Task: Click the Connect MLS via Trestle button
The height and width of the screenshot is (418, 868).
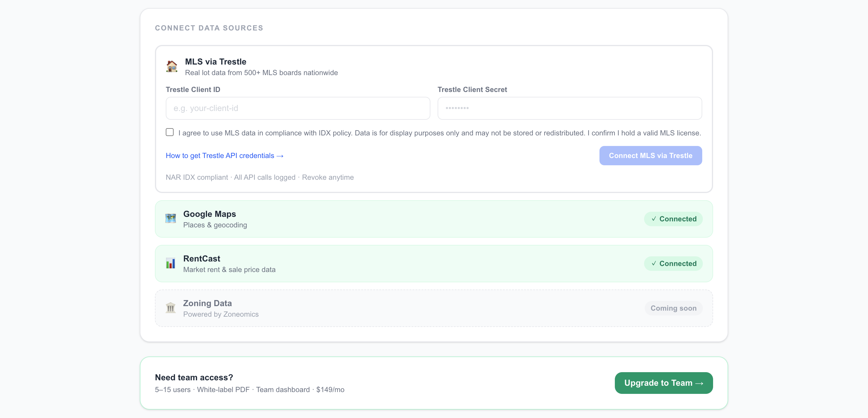Action: tap(651, 156)
